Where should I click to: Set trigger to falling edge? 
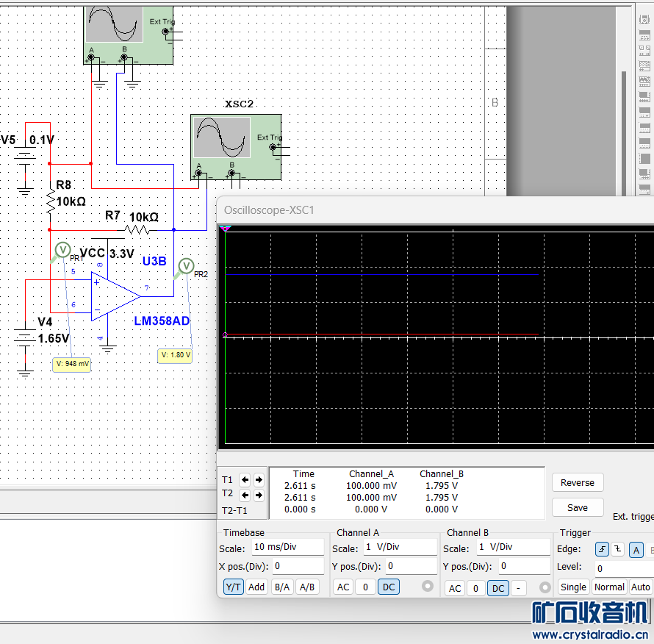(617, 549)
